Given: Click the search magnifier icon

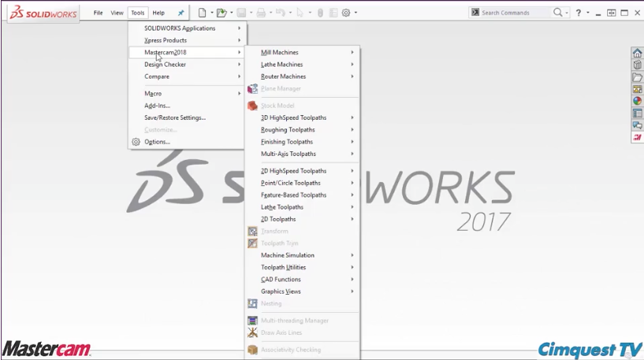Looking at the screenshot, I should coord(557,13).
